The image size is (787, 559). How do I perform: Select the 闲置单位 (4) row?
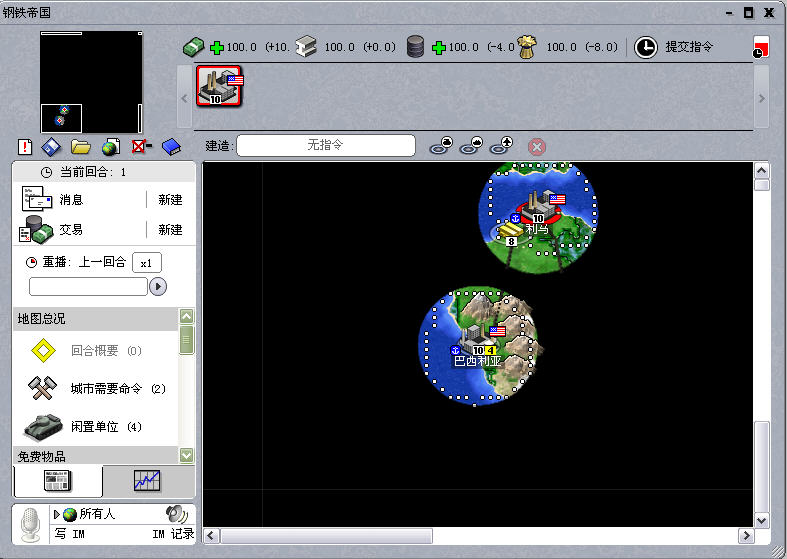click(x=95, y=427)
